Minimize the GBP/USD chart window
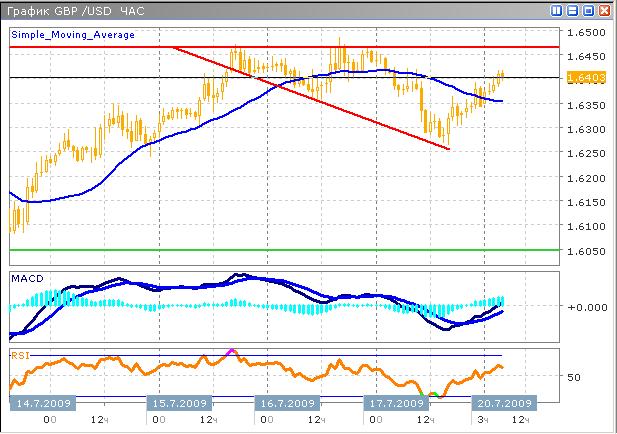Image resolution: width=617 pixels, height=434 pixels. 573,10
